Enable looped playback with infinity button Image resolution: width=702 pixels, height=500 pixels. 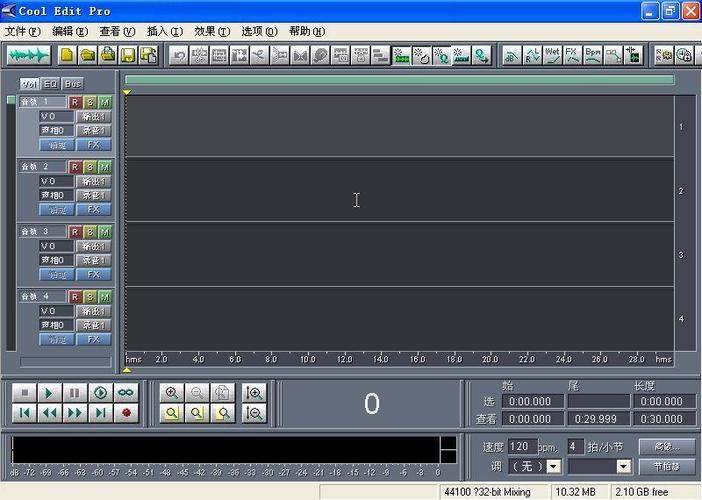[x=126, y=393]
